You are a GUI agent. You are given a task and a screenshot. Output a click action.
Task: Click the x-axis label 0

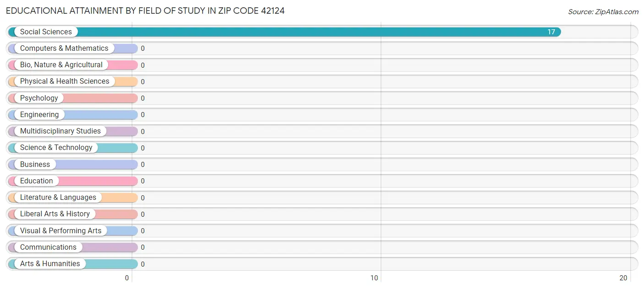[x=127, y=278]
